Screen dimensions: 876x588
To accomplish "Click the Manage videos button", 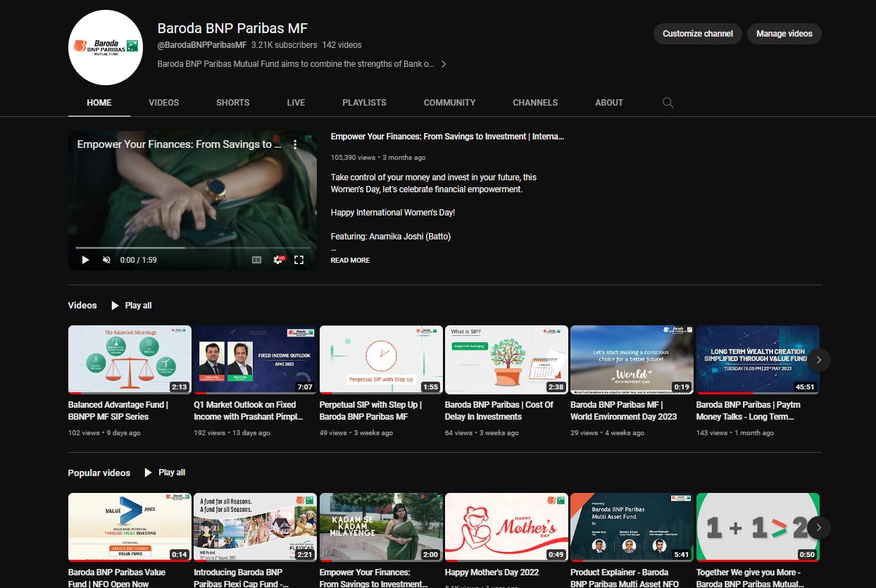I will click(784, 34).
